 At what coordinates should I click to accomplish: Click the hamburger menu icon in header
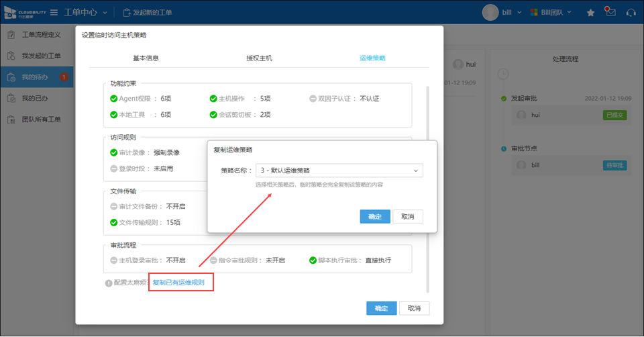54,12
